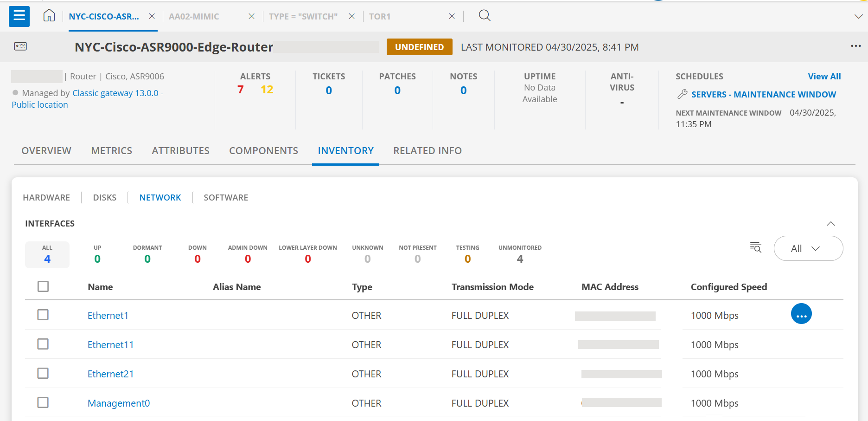Toggle the select-all interfaces checkbox

point(43,286)
